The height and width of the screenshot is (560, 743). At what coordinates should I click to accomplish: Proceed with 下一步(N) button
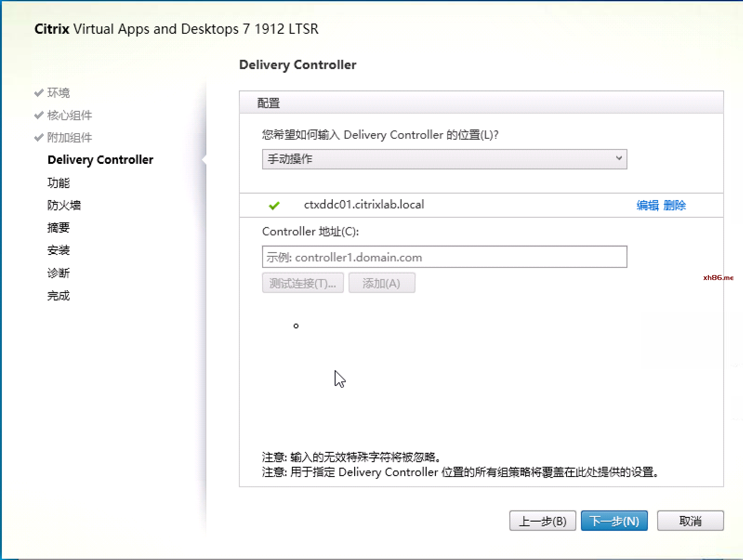[x=614, y=521]
